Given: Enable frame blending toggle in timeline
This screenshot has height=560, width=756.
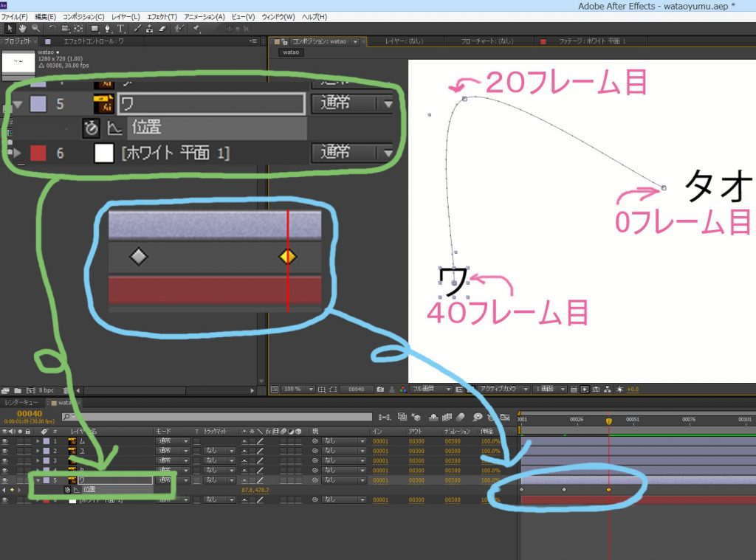Looking at the screenshot, I should pos(447,417).
